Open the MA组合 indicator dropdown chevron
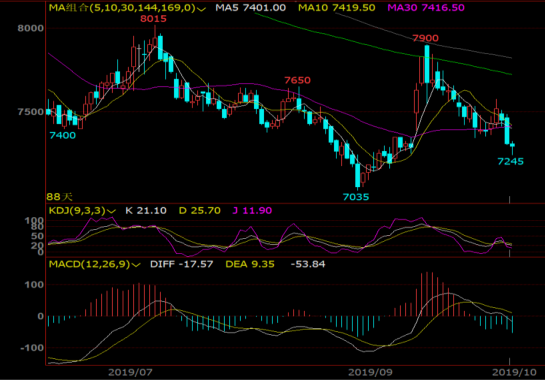The image size is (545, 381). point(201,9)
